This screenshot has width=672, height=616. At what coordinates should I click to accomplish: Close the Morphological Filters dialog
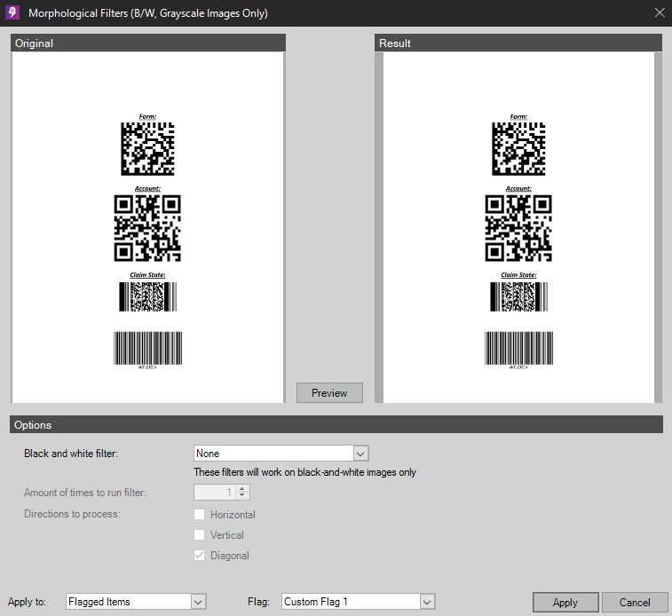[x=659, y=12]
